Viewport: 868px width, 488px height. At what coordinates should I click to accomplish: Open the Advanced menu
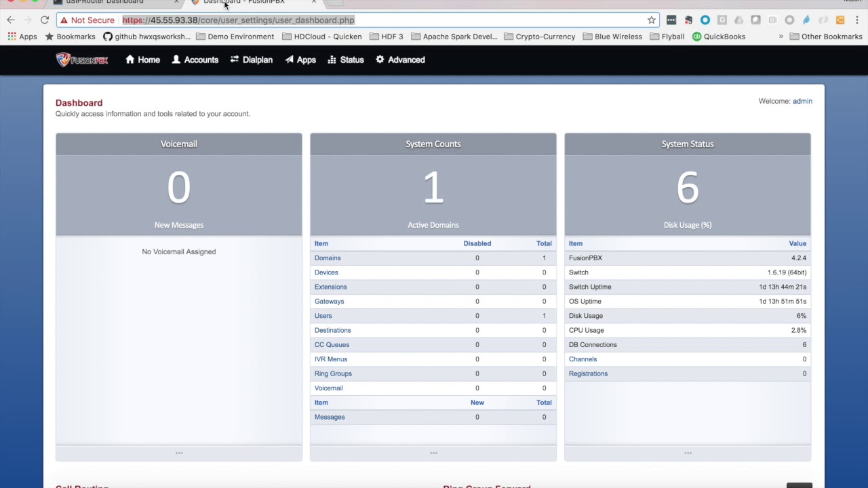pos(400,60)
